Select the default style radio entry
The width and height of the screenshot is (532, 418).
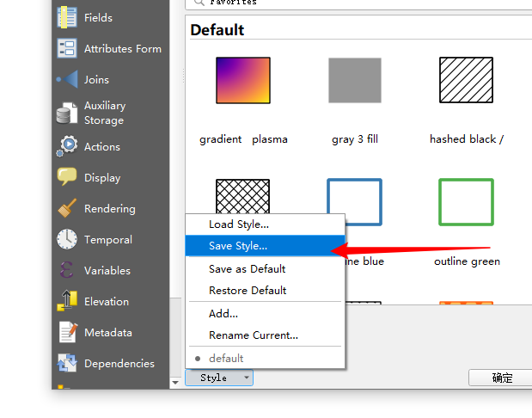[266, 358]
